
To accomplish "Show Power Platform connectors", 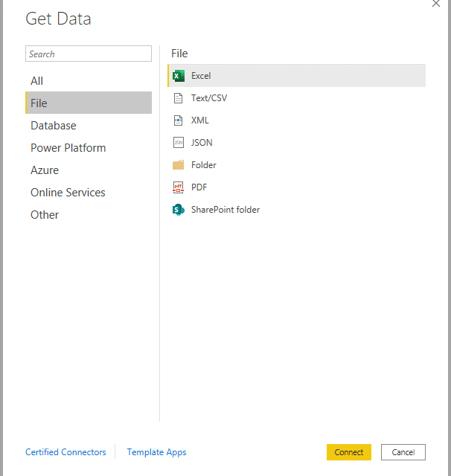I will point(68,148).
